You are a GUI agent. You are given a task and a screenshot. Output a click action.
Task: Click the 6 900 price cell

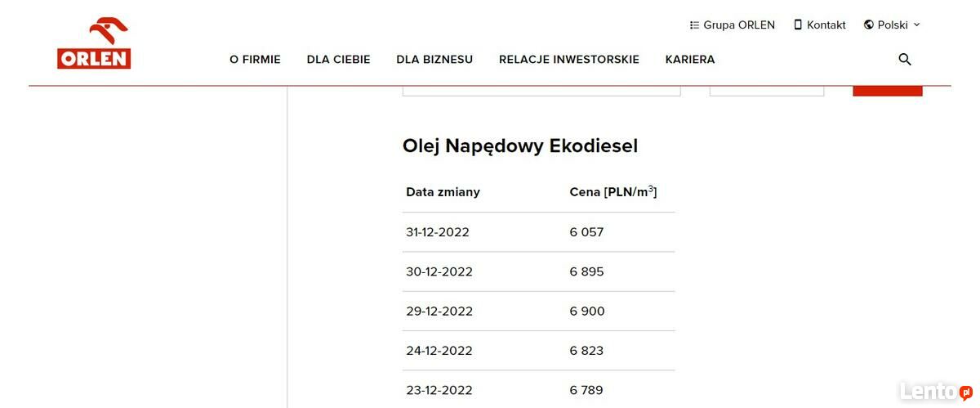point(587,312)
